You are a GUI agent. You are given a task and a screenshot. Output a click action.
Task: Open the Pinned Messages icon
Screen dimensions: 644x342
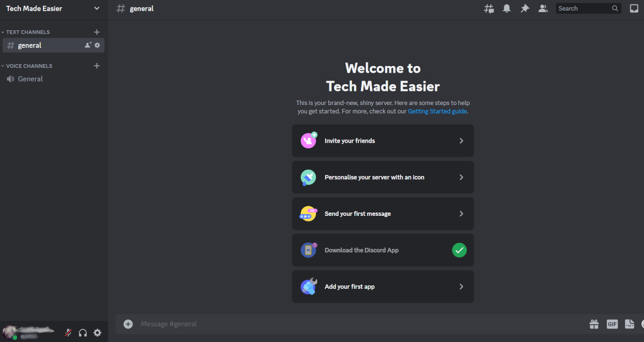(x=524, y=8)
